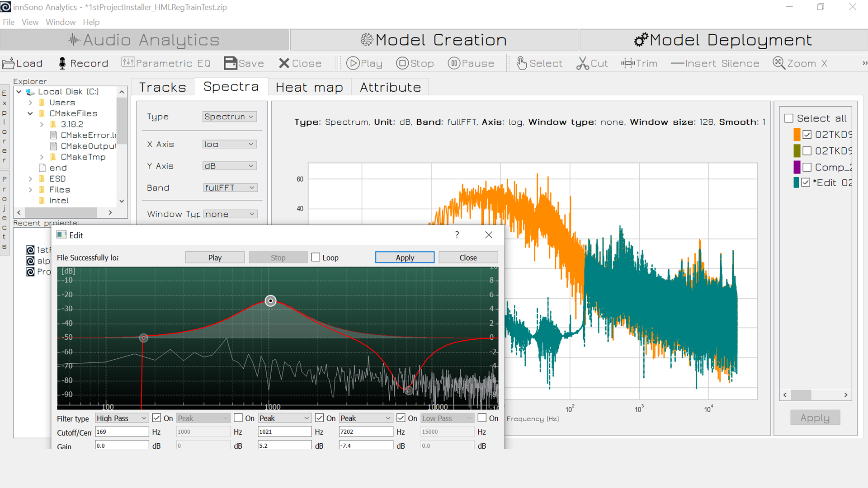Check the olive 02TKDS track checkbox
The image size is (868, 488).
(807, 151)
